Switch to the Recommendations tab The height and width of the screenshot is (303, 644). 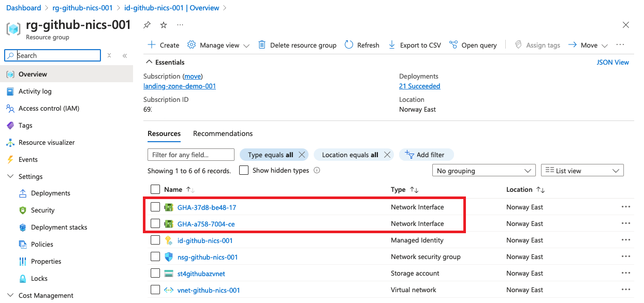point(223,134)
